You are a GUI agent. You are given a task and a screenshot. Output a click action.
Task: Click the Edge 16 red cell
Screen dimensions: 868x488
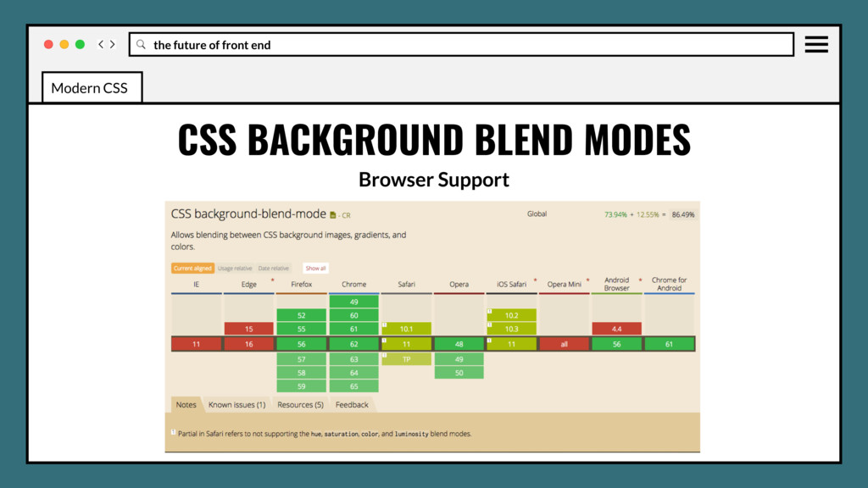pyautogui.click(x=248, y=344)
